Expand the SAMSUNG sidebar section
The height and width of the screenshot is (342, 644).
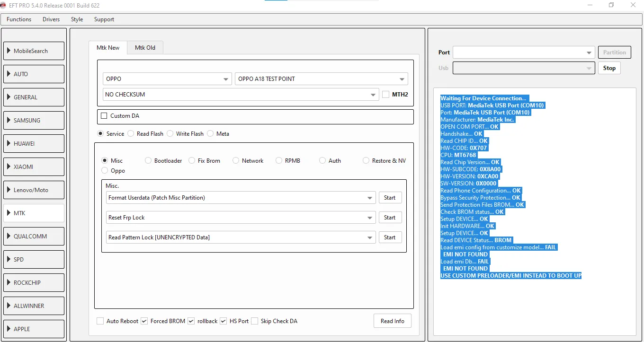pyautogui.click(x=34, y=120)
